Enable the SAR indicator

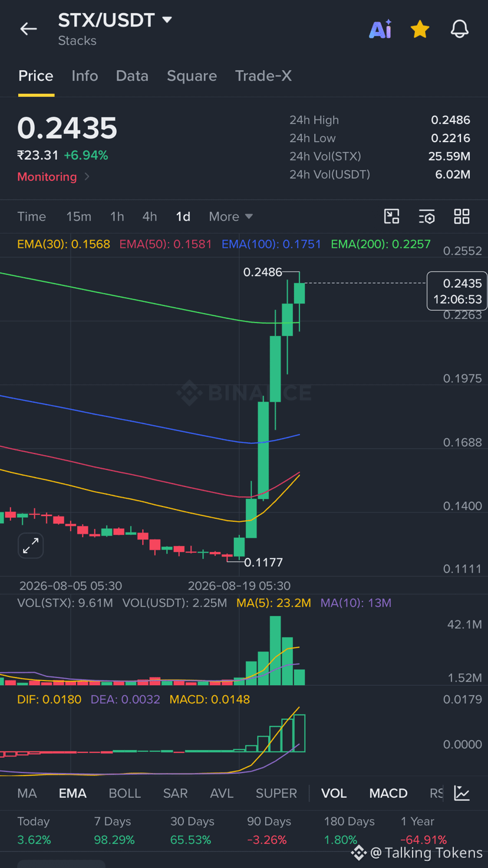point(175,793)
